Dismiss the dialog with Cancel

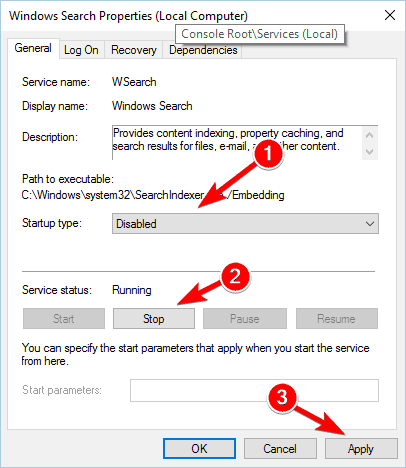[280, 449]
